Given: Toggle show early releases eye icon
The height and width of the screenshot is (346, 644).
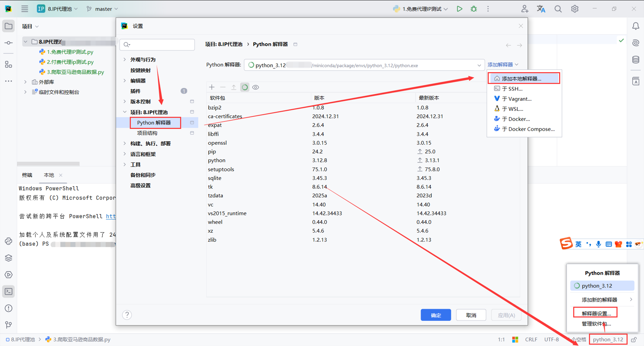Looking at the screenshot, I should coord(256,87).
